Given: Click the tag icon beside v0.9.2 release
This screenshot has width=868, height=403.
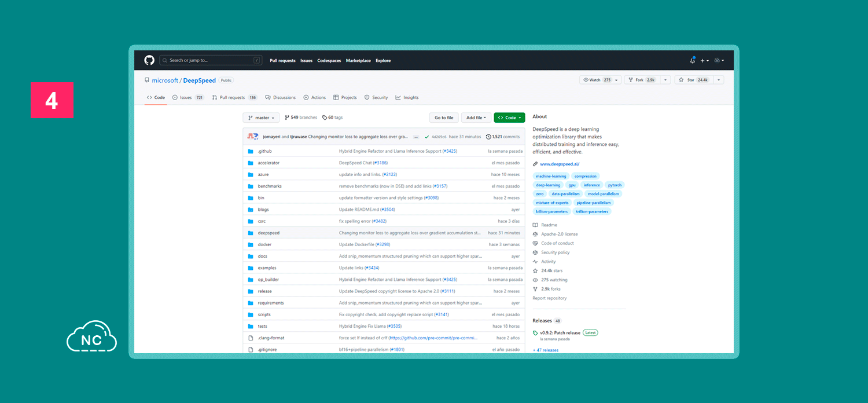Looking at the screenshot, I should [x=535, y=333].
